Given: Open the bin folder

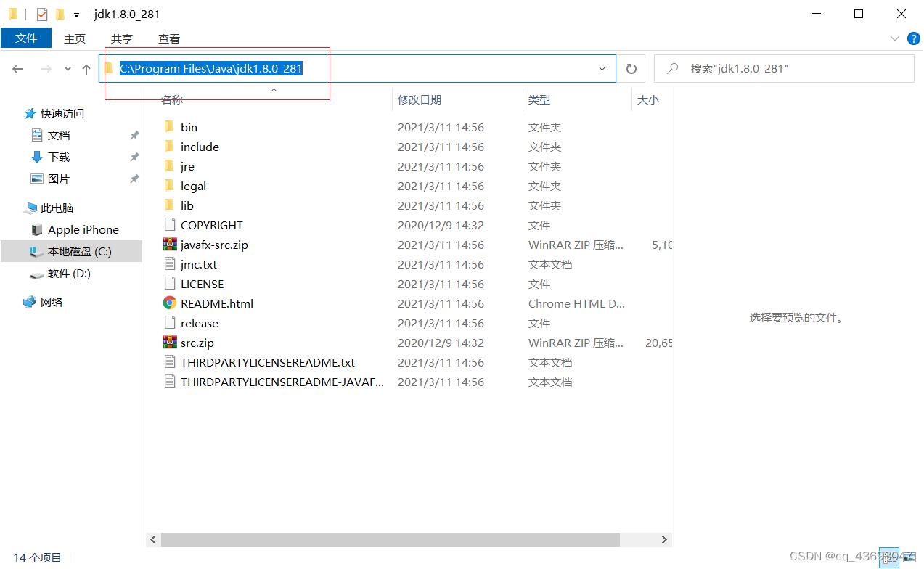Looking at the screenshot, I should 189,126.
